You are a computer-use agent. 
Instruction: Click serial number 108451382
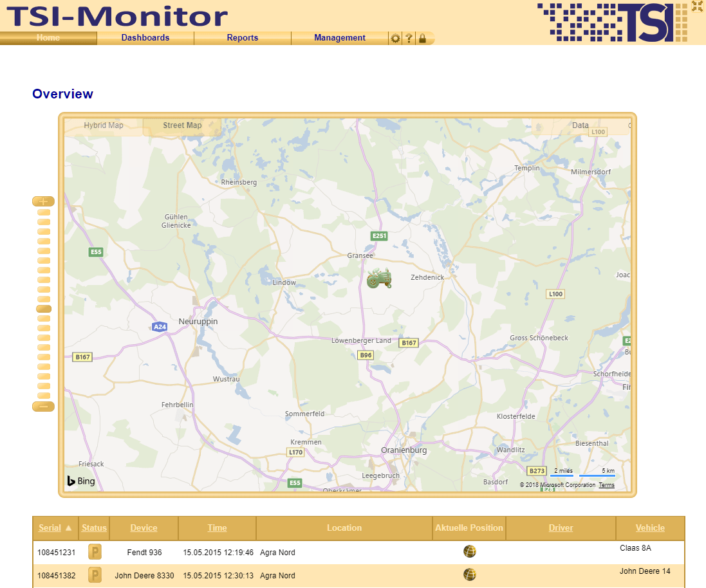(56, 576)
